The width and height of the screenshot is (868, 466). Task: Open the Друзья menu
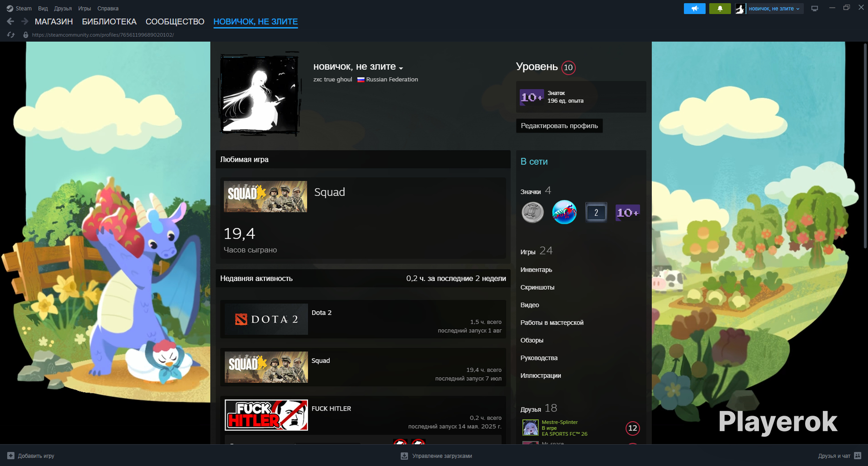[x=63, y=8]
